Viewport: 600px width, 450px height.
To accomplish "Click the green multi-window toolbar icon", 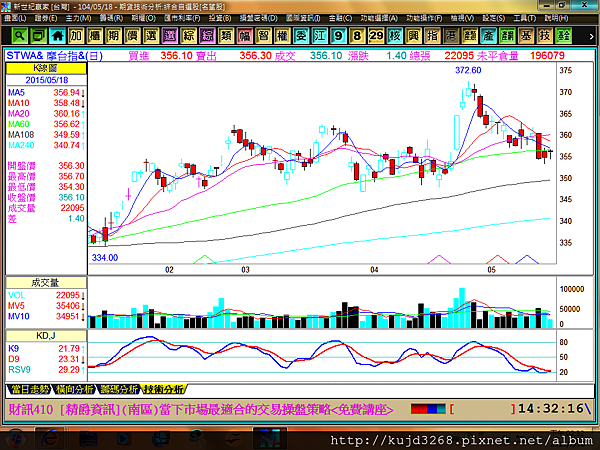I will [38, 36].
